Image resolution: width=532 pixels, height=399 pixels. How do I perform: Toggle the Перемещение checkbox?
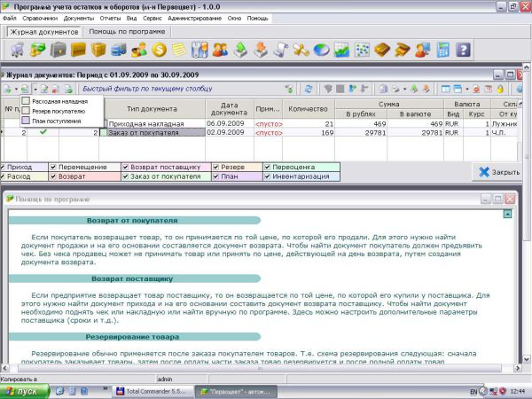[53, 167]
